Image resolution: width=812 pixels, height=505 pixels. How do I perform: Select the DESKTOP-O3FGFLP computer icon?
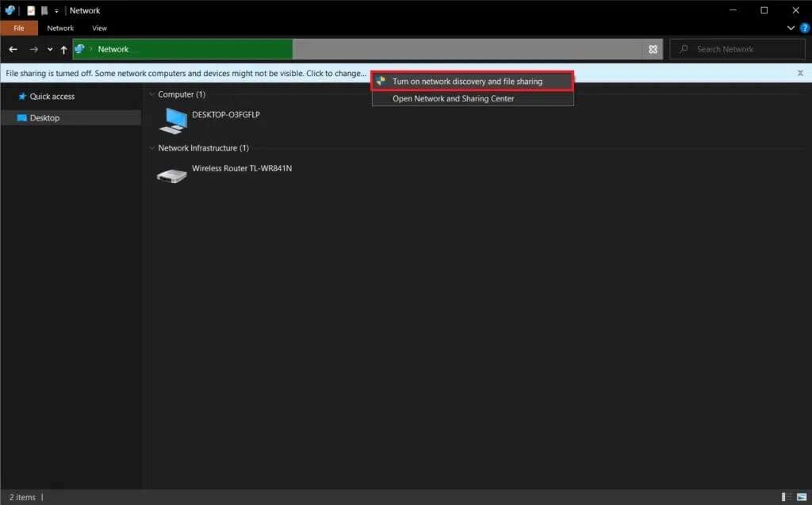tap(174, 121)
